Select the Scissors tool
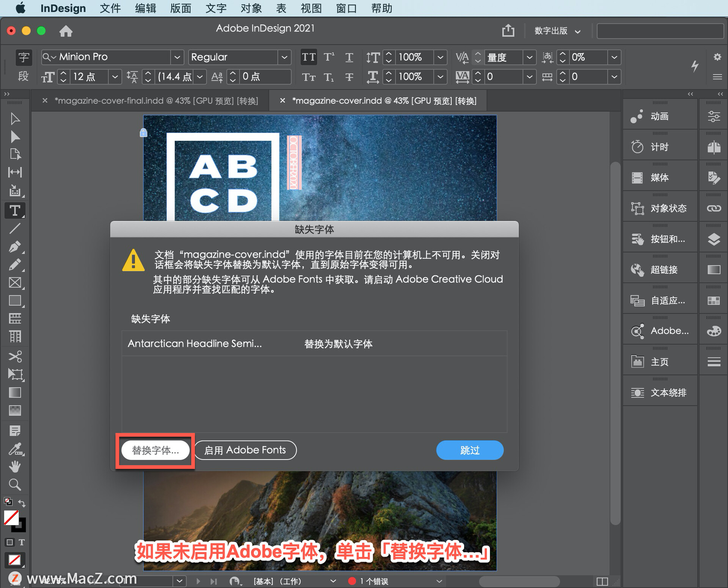The width and height of the screenshot is (728, 588). tap(15, 356)
